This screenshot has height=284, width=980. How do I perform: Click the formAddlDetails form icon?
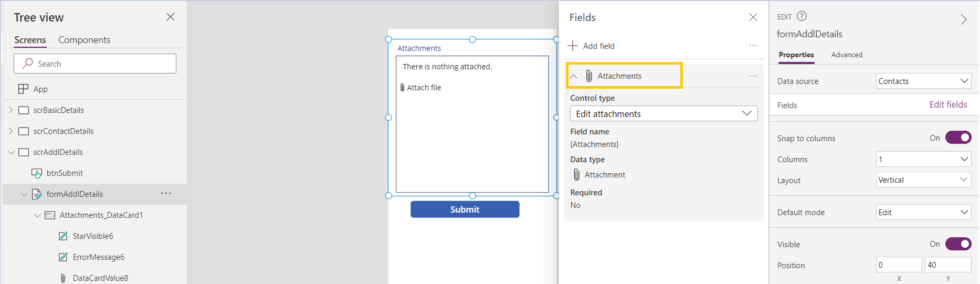coord(37,194)
